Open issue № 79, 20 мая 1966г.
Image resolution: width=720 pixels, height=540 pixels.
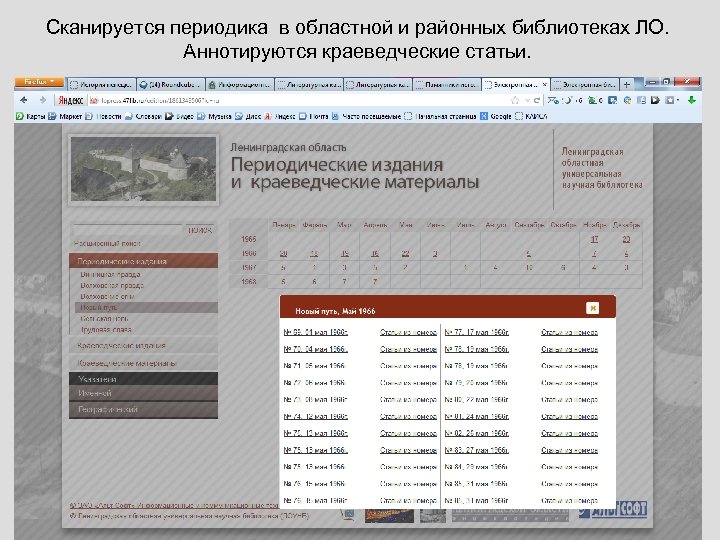click(x=476, y=382)
